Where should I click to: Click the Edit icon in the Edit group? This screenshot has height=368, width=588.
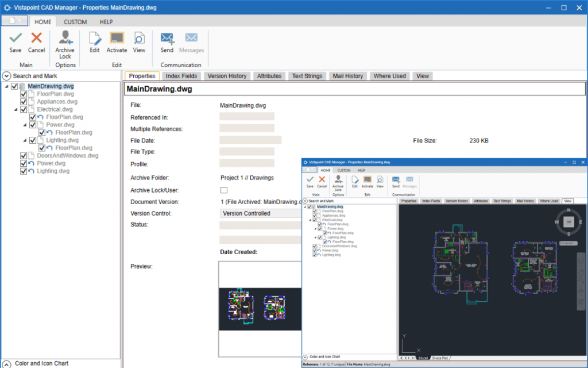(94, 41)
